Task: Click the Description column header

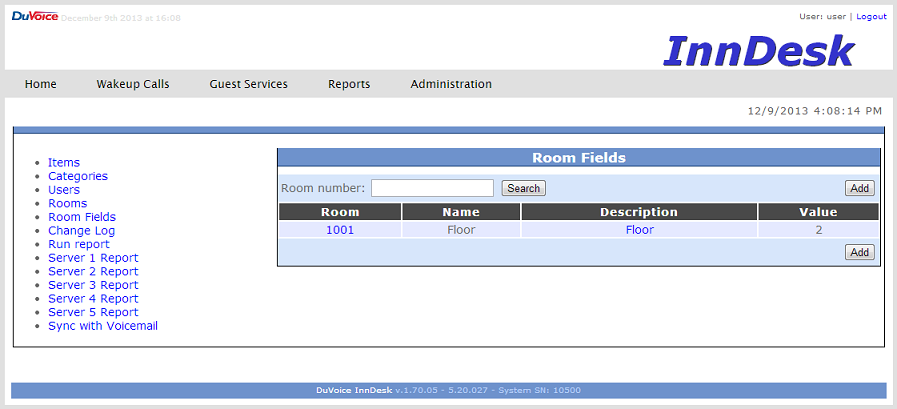Action: (639, 212)
